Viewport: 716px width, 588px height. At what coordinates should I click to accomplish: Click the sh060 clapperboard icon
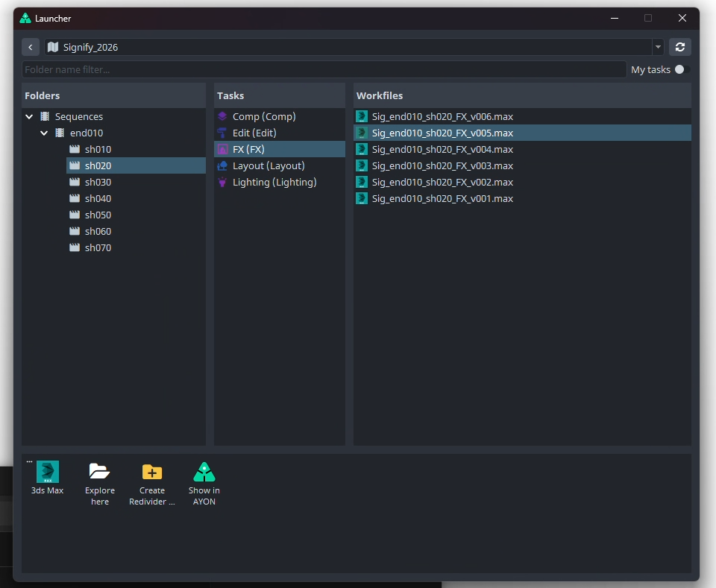tap(75, 231)
